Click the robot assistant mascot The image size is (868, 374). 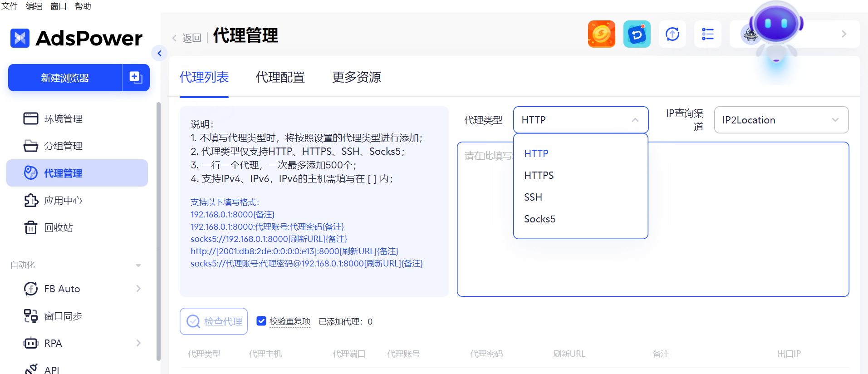(776, 32)
